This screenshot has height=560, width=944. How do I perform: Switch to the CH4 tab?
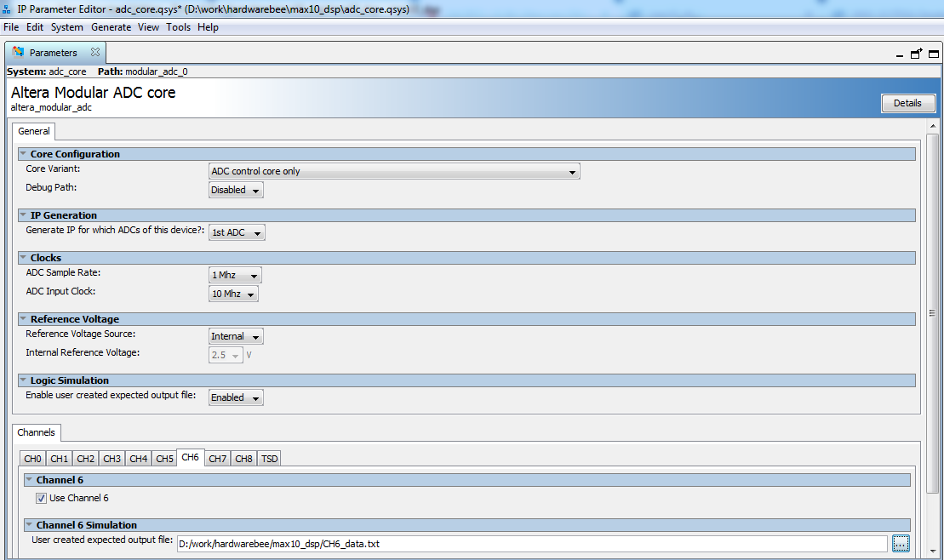coord(139,459)
